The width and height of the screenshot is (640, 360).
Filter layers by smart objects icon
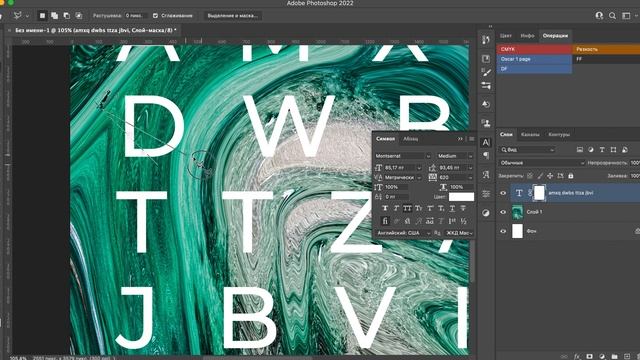(x=624, y=150)
